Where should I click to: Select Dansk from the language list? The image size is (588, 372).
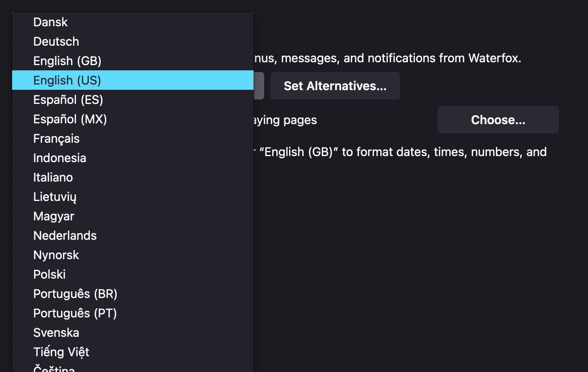coord(50,22)
